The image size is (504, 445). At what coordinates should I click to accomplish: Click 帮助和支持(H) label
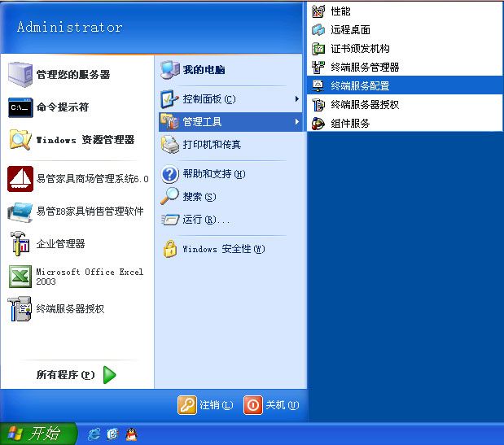click(214, 174)
